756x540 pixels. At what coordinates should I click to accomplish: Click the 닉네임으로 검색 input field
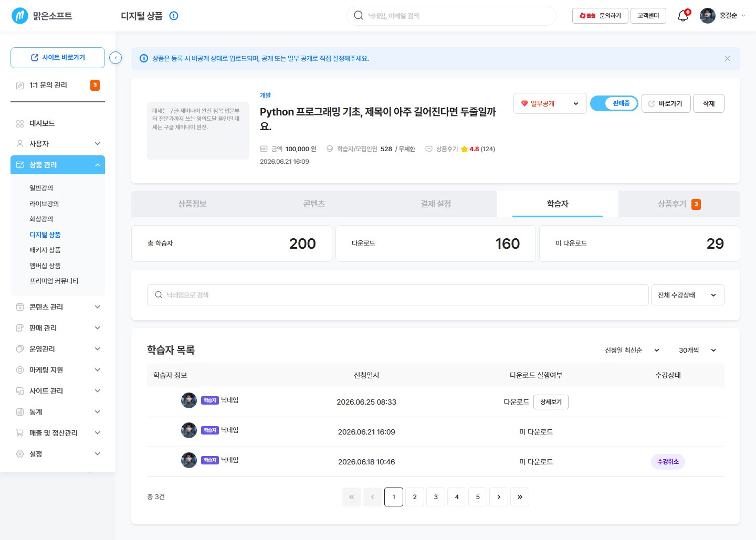click(x=398, y=295)
